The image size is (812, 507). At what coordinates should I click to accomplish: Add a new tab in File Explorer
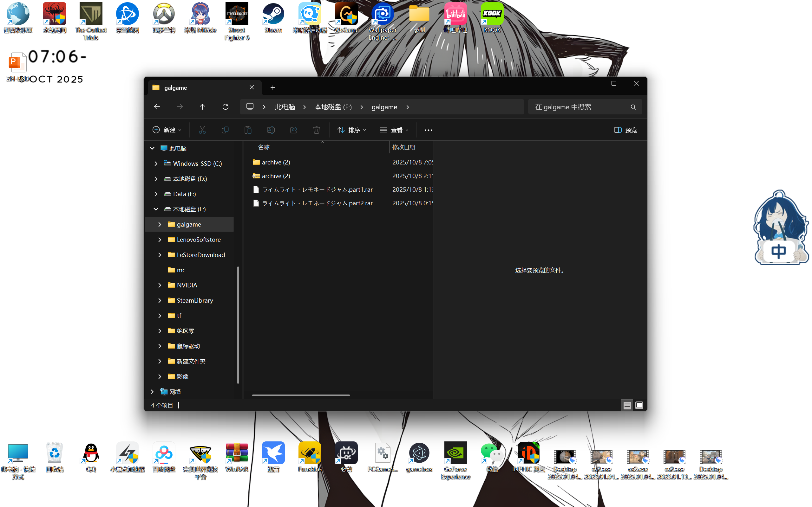point(273,87)
